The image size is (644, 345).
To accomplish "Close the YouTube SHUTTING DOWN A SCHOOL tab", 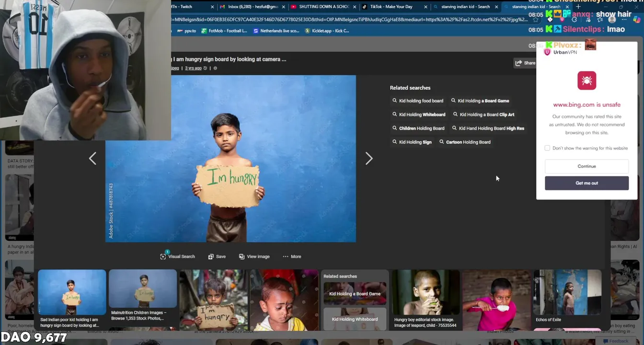I will click(354, 7).
